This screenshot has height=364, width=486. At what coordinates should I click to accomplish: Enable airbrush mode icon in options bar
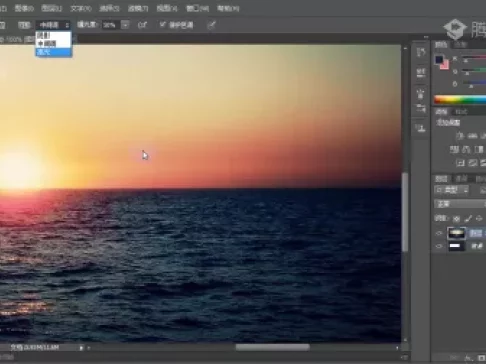[x=142, y=25]
